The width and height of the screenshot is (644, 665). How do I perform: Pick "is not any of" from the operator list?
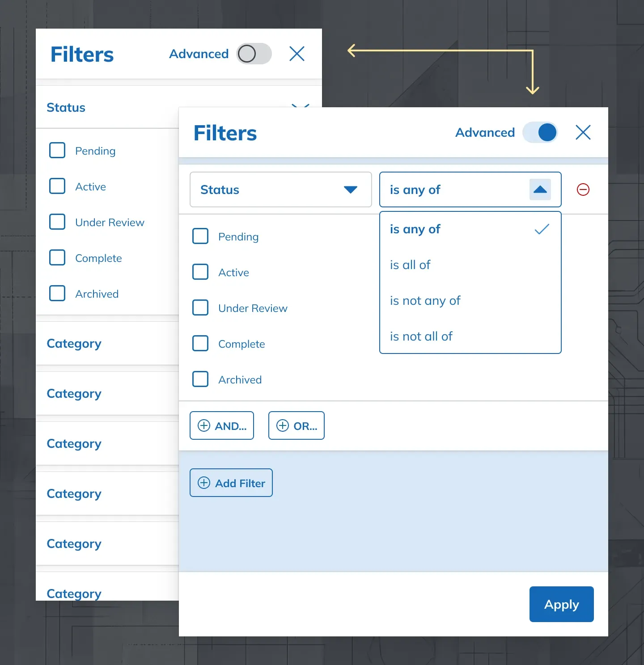pyautogui.click(x=470, y=301)
